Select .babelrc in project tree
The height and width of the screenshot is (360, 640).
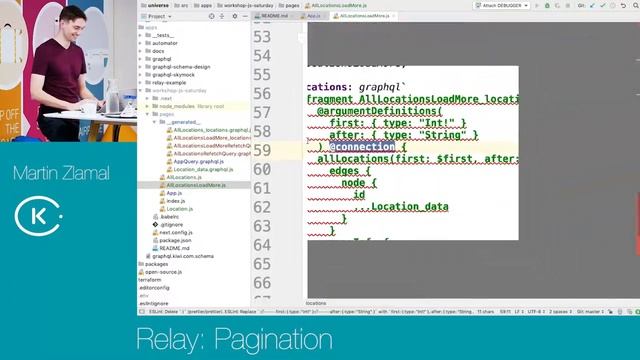click(169, 217)
